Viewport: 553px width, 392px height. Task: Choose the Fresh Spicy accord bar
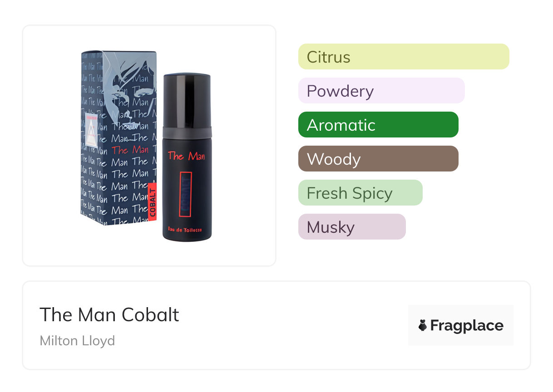(x=360, y=193)
